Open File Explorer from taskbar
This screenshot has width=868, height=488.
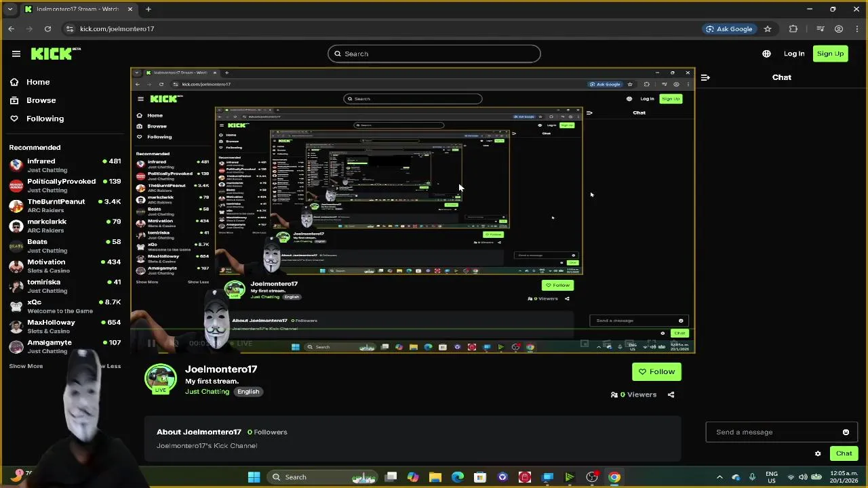click(435, 477)
